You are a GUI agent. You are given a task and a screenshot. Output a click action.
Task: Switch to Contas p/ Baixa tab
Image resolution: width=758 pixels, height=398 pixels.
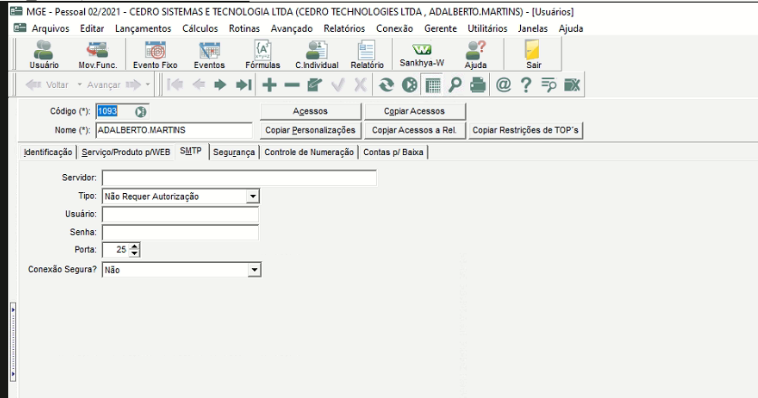point(393,152)
